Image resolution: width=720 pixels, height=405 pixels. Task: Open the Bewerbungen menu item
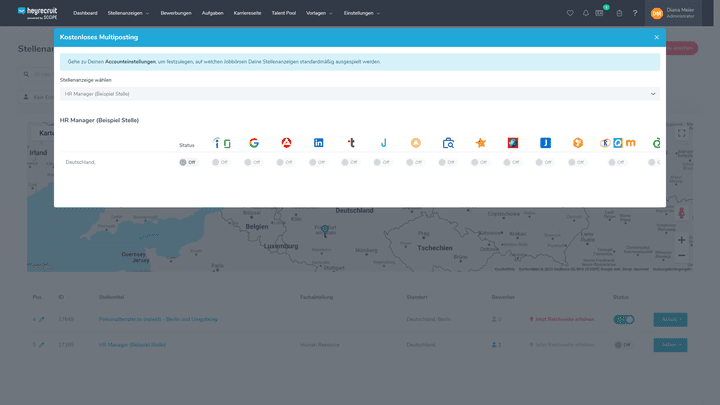pos(176,13)
